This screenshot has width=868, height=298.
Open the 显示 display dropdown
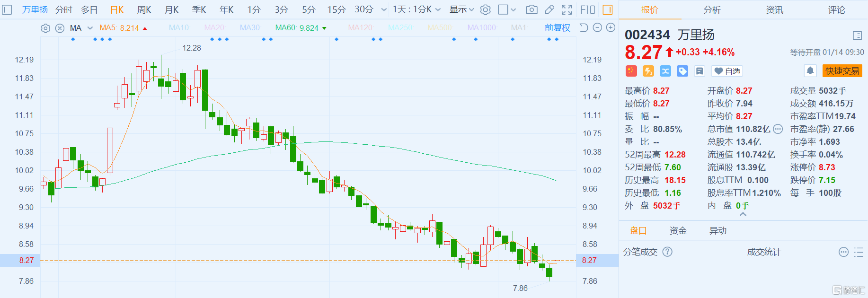[x=462, y=9]
